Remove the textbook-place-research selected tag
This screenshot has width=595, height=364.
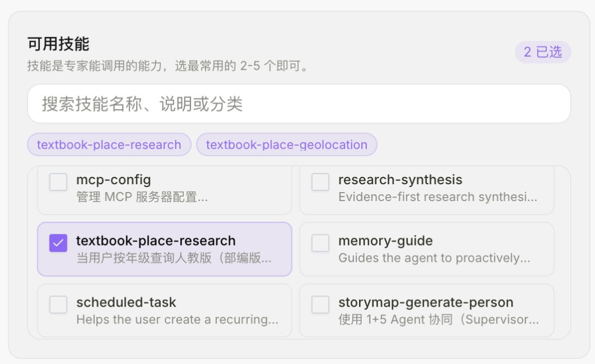pos(109,144)
